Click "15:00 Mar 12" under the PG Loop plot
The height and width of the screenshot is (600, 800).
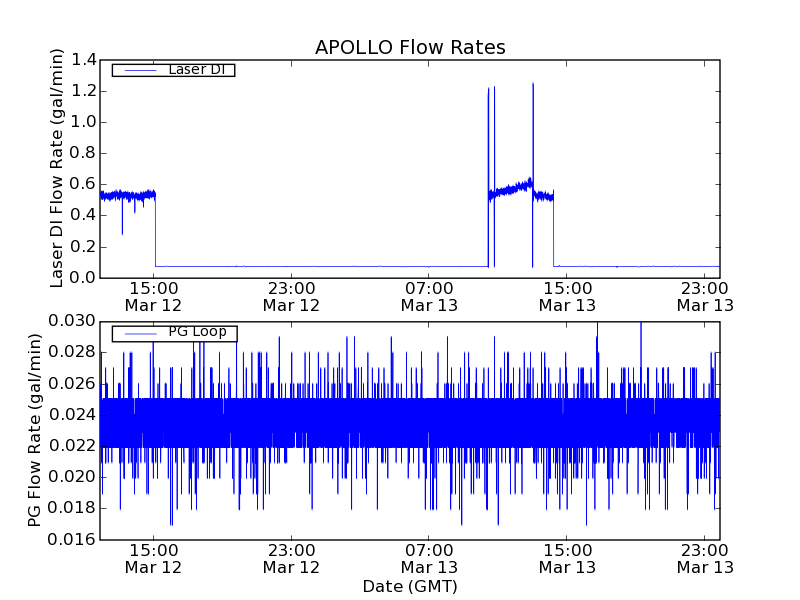point(154,559)
